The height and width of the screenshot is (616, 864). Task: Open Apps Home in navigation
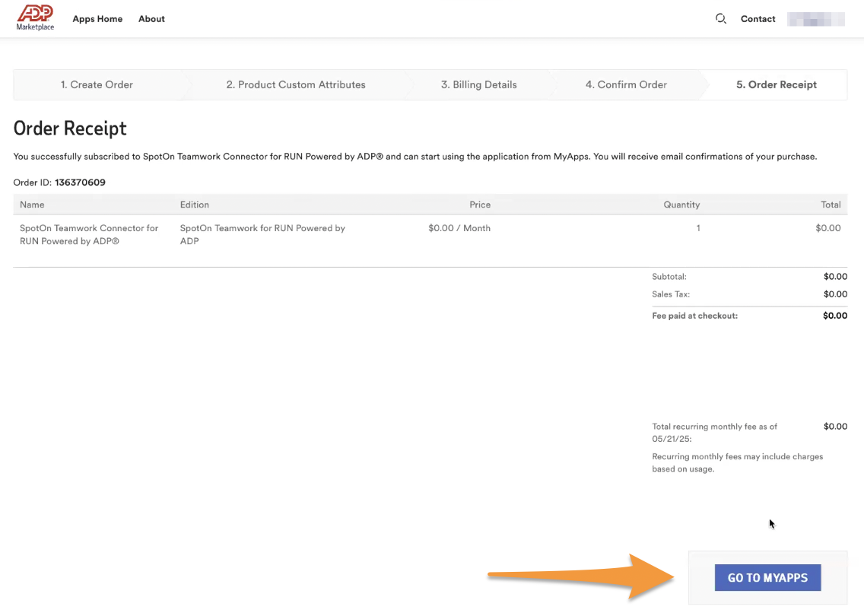[x=97, y=19]
